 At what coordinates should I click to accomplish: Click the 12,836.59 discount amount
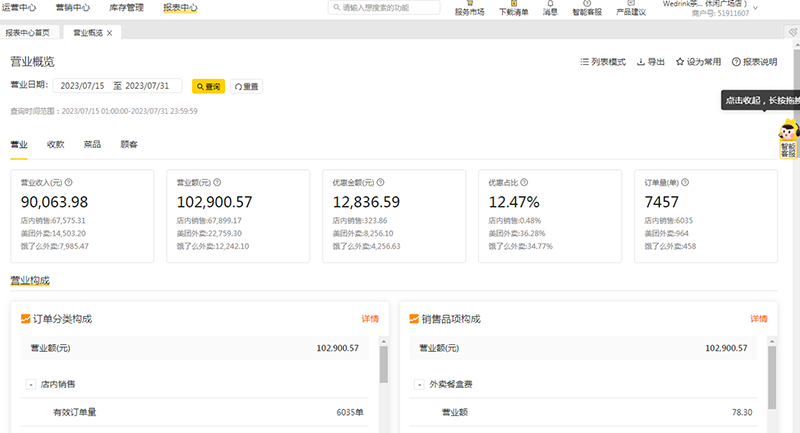[x=366, y=202]
